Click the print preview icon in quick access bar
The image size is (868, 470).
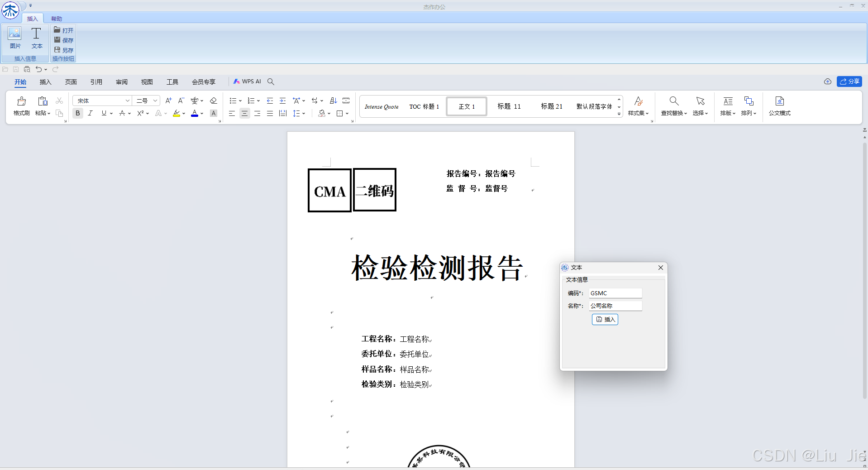coord(27,69)
